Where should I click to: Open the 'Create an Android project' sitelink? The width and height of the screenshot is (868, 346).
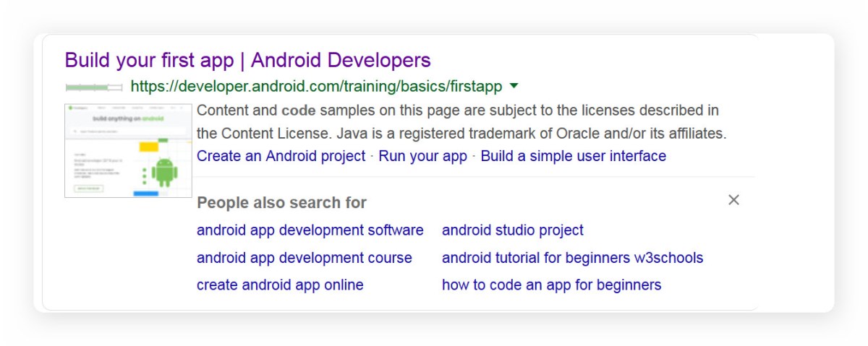point(281,156)
